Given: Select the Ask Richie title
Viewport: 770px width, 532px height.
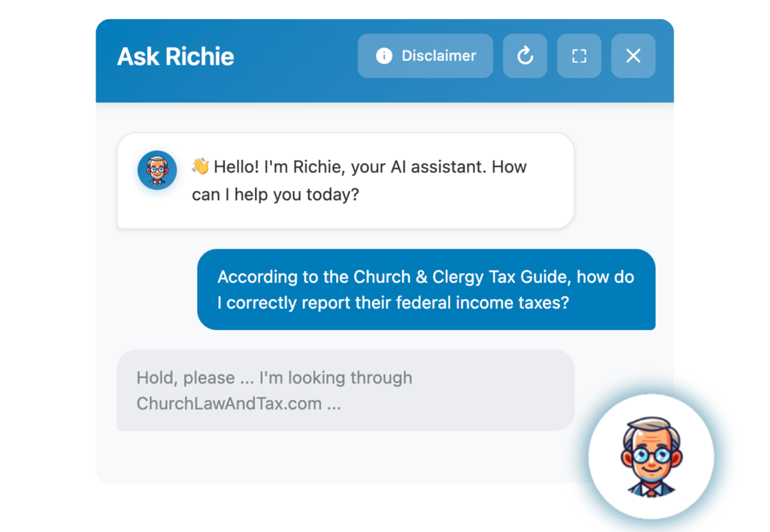Looking at the screenshot, I should 176,56.
